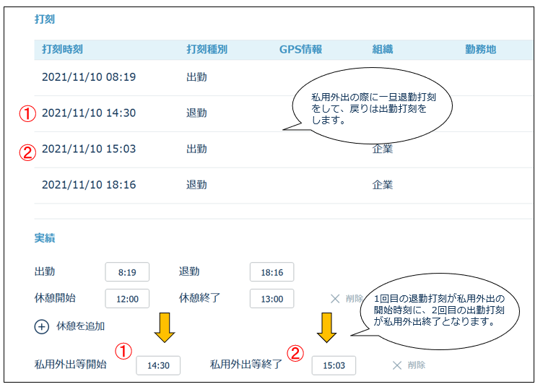Image resolution: width=543 pixels, height=392 pixels.
Task: Click the 休憩を追加 link text
Action: (x=80, y=326)
